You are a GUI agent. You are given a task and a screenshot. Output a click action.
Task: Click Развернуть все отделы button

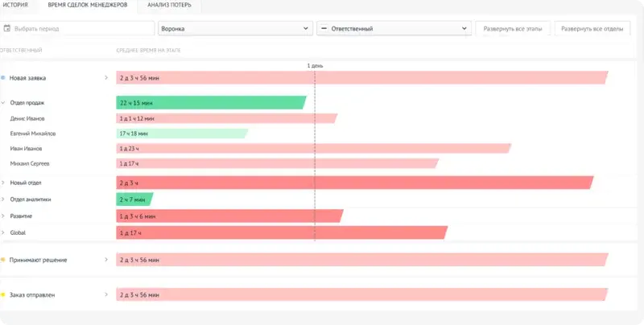(592, 29)
